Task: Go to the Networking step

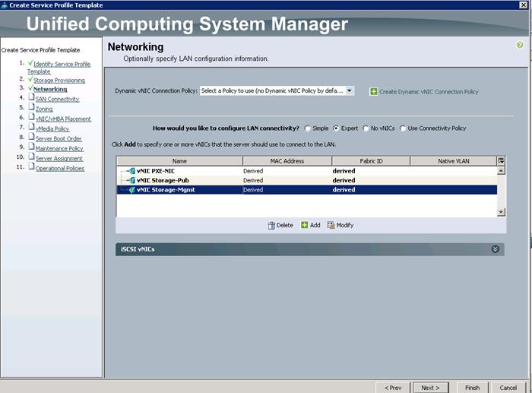Action: click(50, 89)
